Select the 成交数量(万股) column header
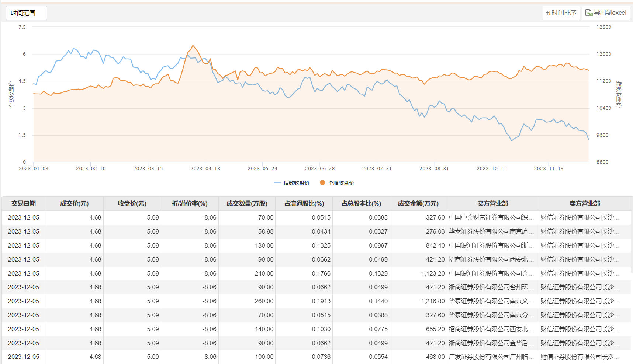This screenshot has height=364, width=633. pyautogui.click(x=247, y=204)
